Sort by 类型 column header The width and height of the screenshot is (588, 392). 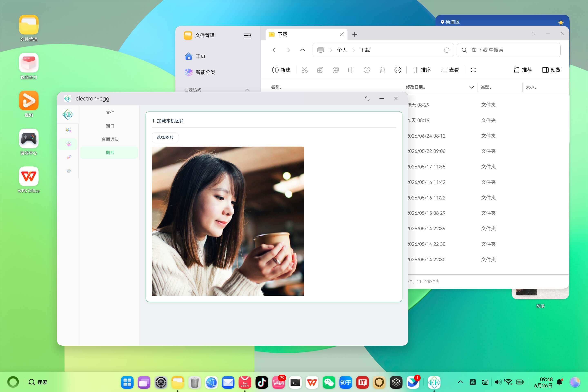(486, 87)
